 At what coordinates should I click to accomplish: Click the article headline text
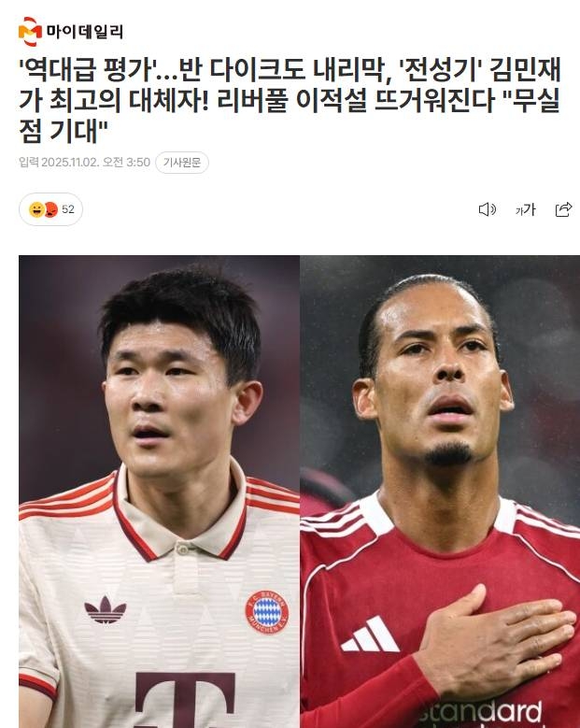290,100
